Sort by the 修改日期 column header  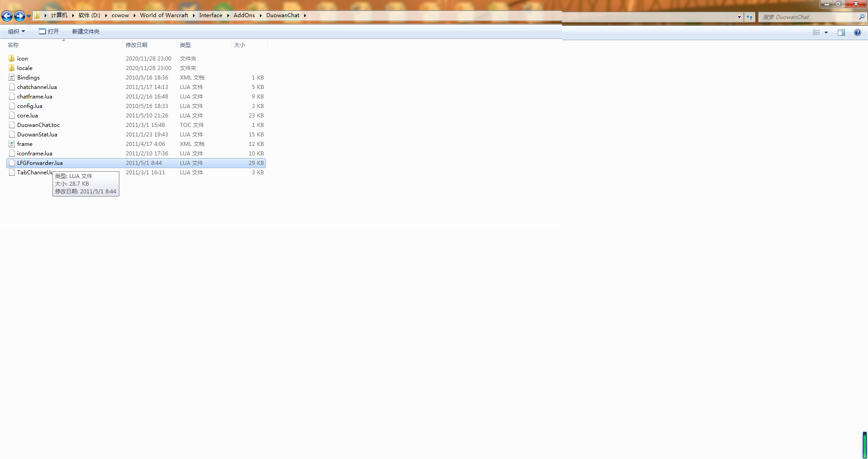[137, 45]
